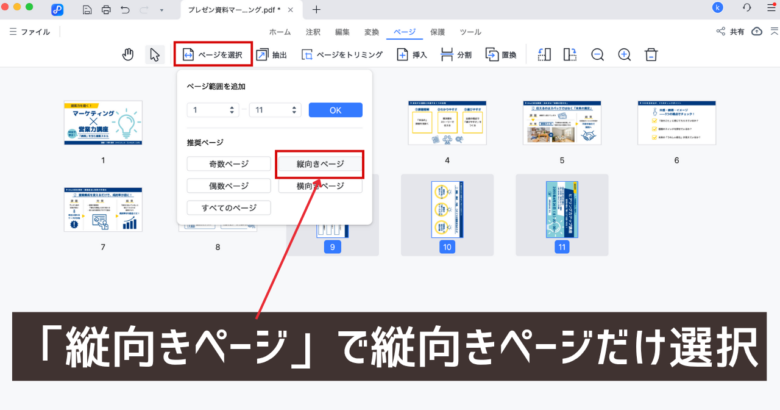Delete pages with the trash icon
The width and height of the screenshot is (780, 410).
click(x=651, y=54)
